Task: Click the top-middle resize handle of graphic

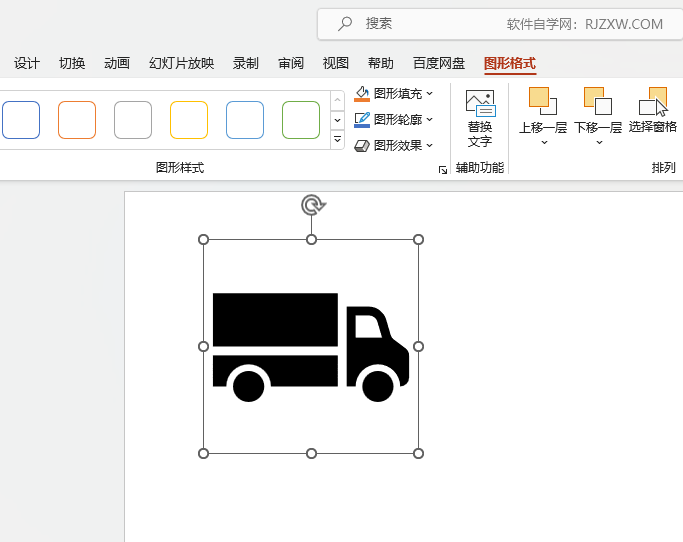Action: click(x=311, y=239)
